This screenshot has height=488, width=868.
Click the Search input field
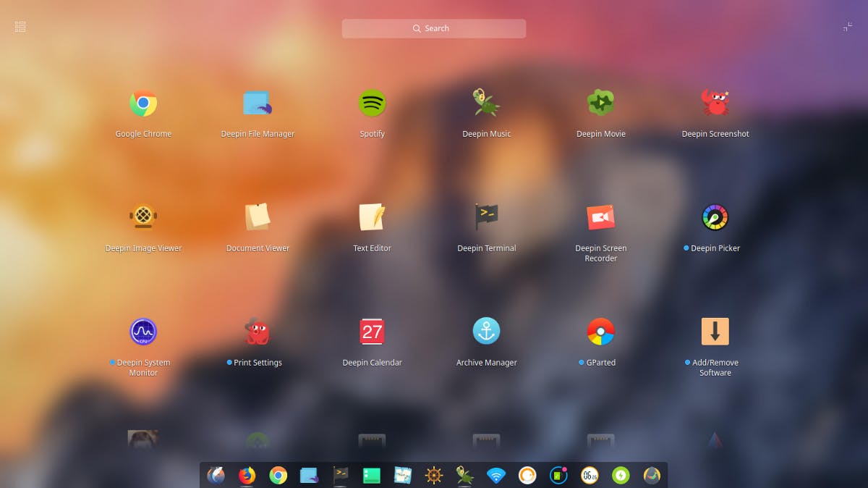tap(434, 28)
